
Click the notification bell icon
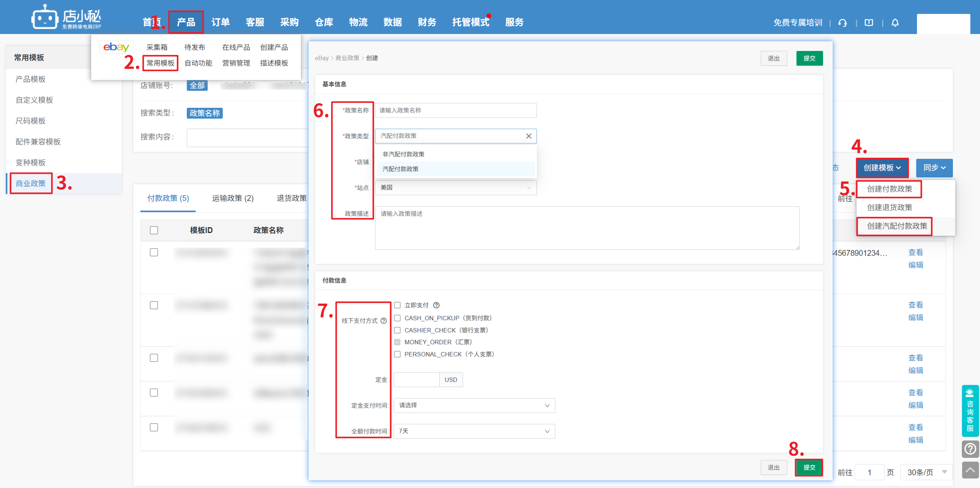click(x=895, y=23)
